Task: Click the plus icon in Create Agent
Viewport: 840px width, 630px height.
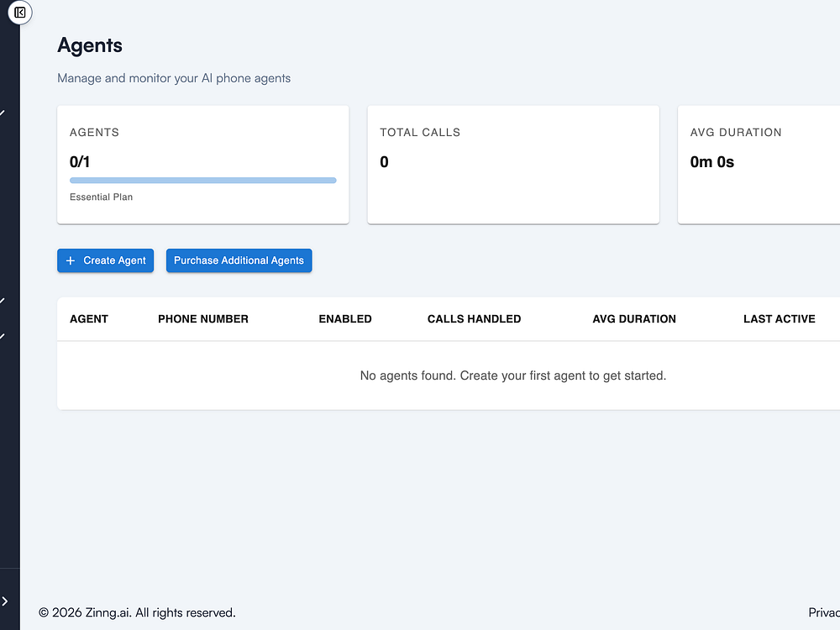Action: point(71,260)
